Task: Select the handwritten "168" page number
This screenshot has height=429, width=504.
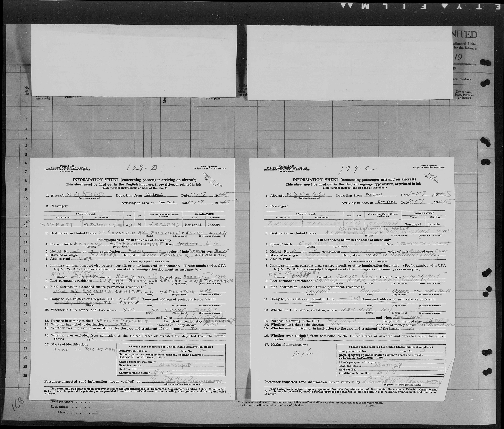Action: click(x=18, y=404)
